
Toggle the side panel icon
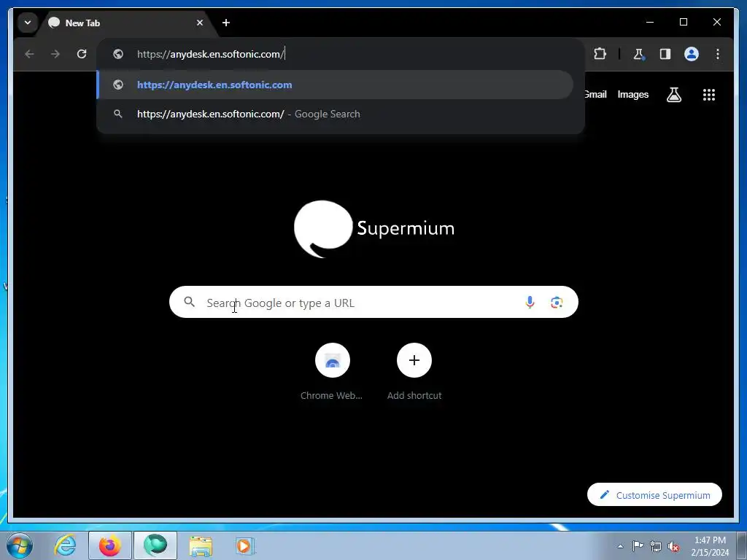click(665, 54)
